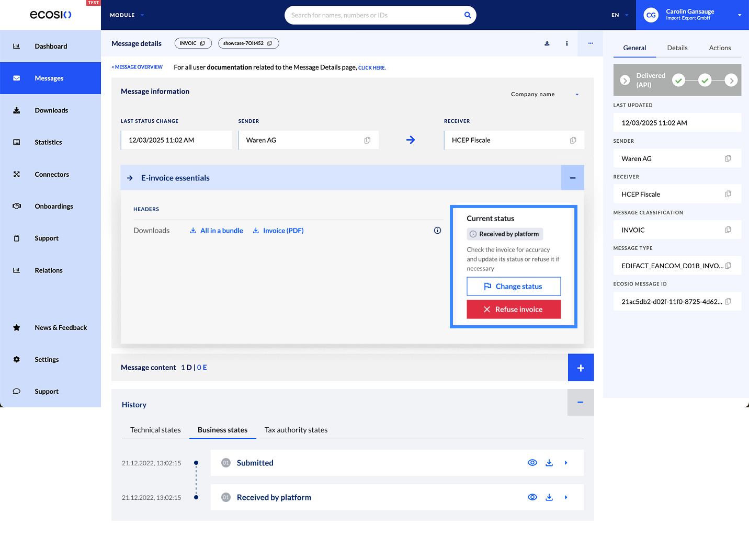Collapse the E-invoice essentials section
Viewport: 749px width, 560px height.
573,178
